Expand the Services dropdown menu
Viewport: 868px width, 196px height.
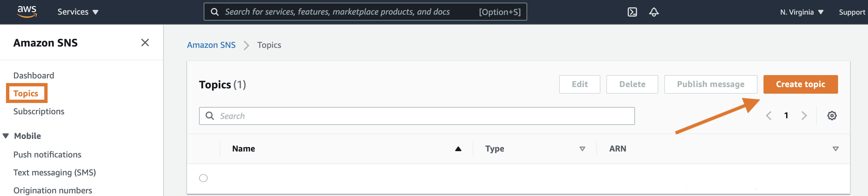point(78,12)
